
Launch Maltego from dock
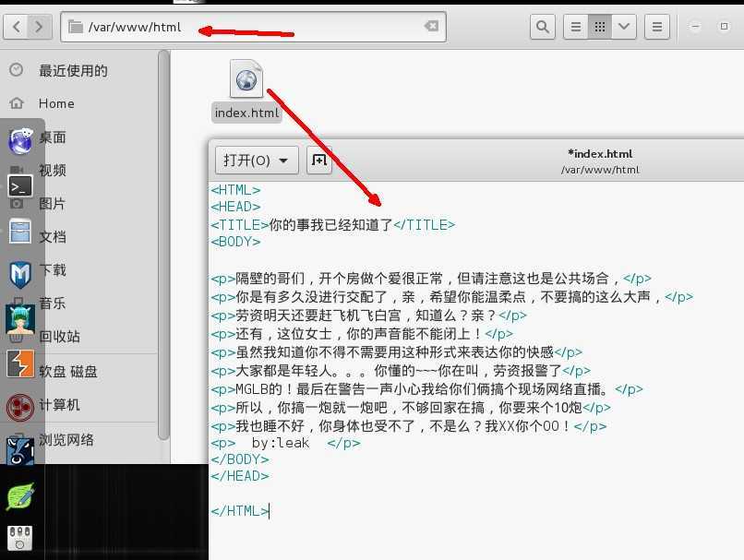click(x=20, y=408)
